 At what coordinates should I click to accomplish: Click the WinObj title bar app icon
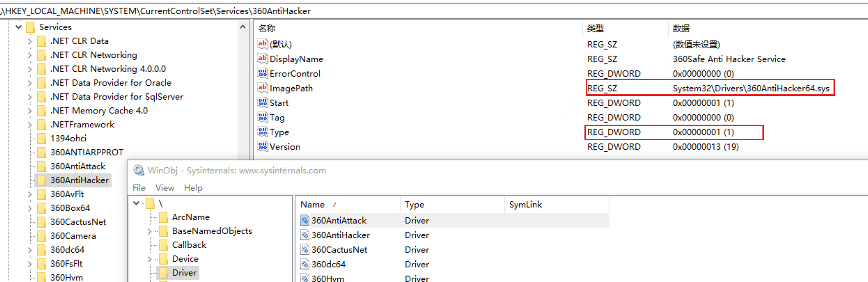[x=139, y=170]
